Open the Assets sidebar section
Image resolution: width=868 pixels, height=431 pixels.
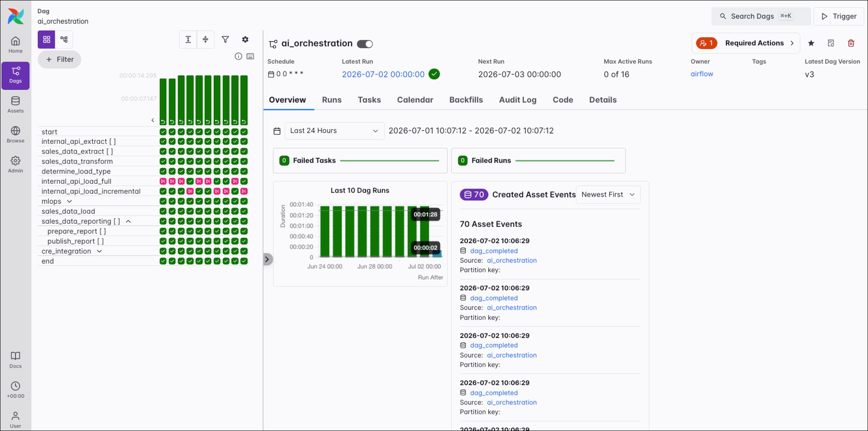[x=16, y=105]
